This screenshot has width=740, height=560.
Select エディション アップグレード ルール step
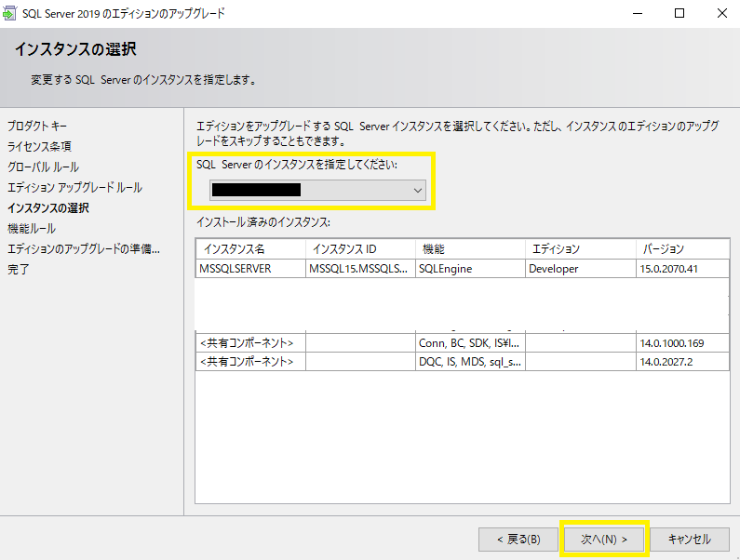tap(74, 187)
